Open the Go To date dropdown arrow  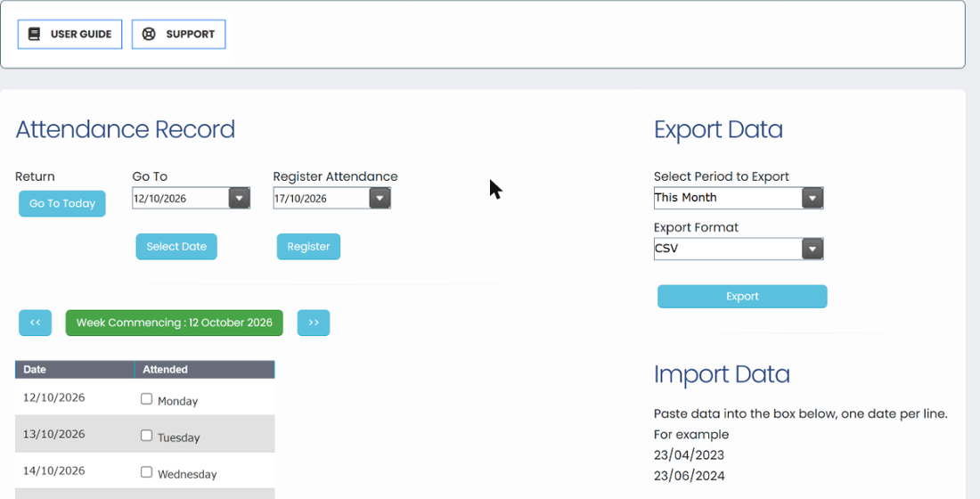tap(240, 198)
